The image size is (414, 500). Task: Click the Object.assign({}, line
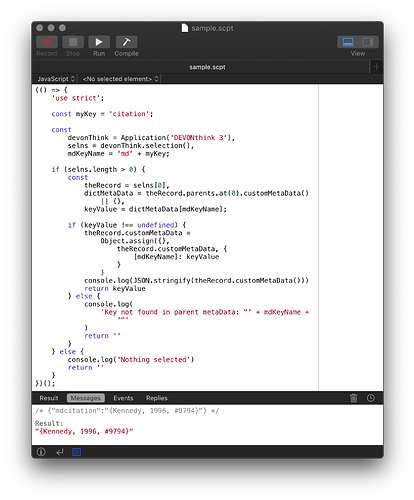(x=135, y=241)
